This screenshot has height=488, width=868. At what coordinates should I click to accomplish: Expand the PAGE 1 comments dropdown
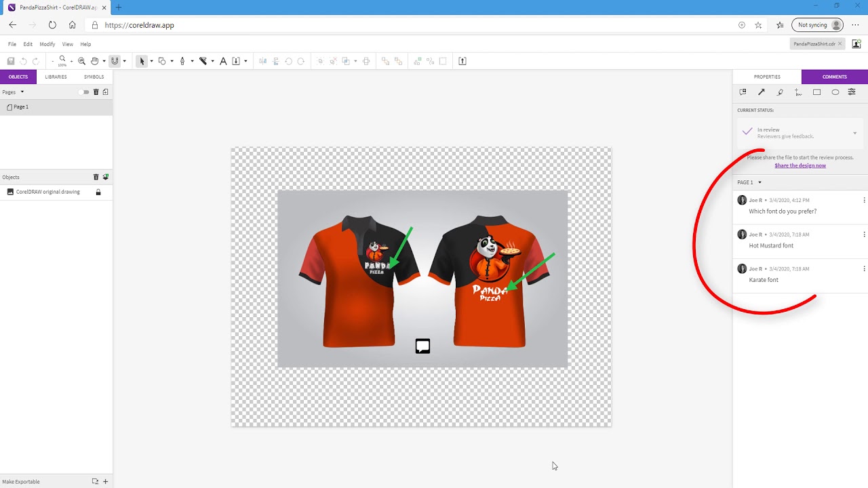pos(759,182)
